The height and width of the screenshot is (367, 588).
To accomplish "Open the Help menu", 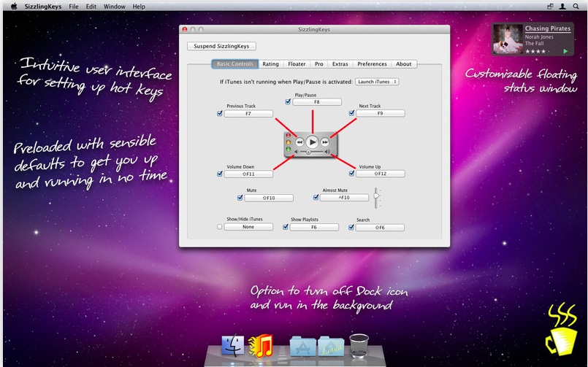I will (x=139, y=7).
